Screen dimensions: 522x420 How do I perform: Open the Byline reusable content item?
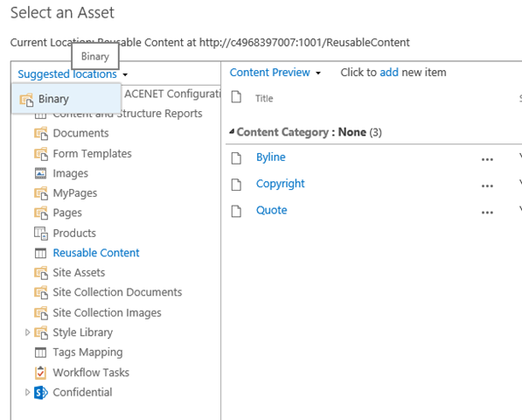[271, 157]
